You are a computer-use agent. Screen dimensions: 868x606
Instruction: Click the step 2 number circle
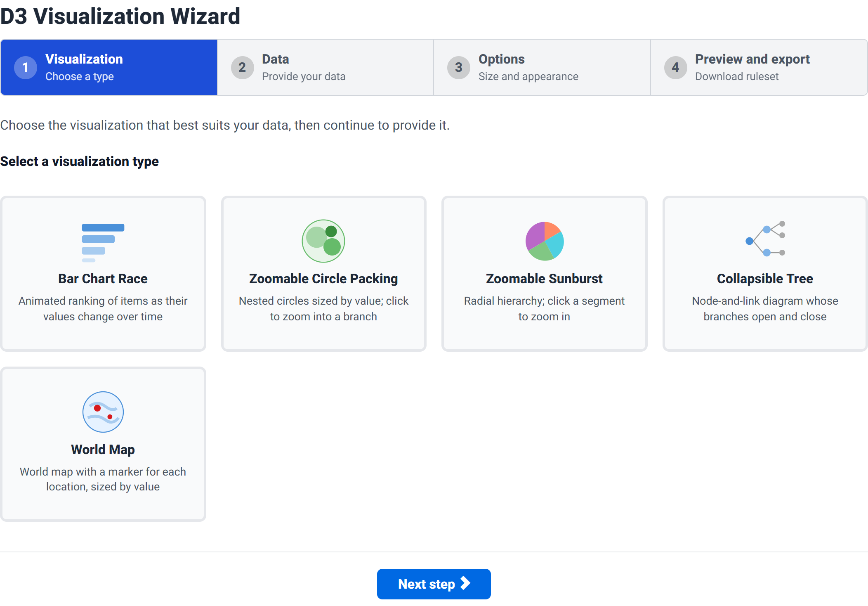242,67
